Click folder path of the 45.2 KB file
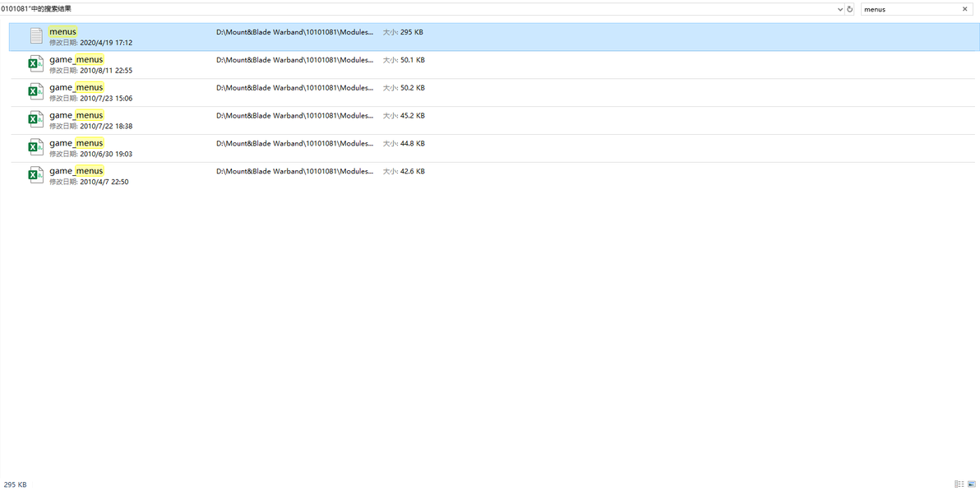The image size is (980, 491). [295, 116]
